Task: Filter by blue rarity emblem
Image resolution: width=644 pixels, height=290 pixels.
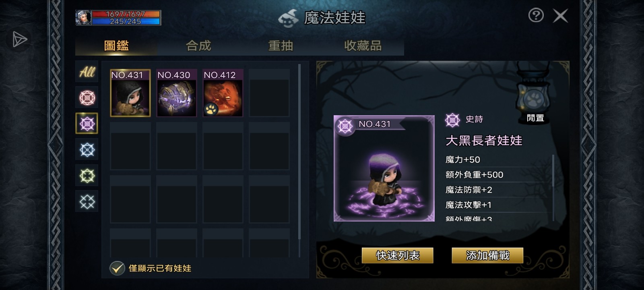Action: [x=87, y=150]
